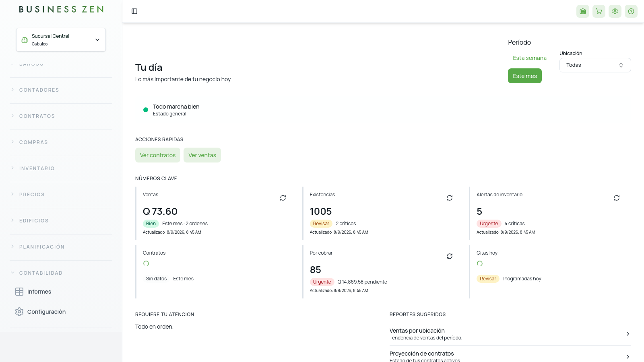This screenshot has width=644, height=362.
Task: Click the Urgente badge on Alertas de inventario
Action: coord(489,224)
